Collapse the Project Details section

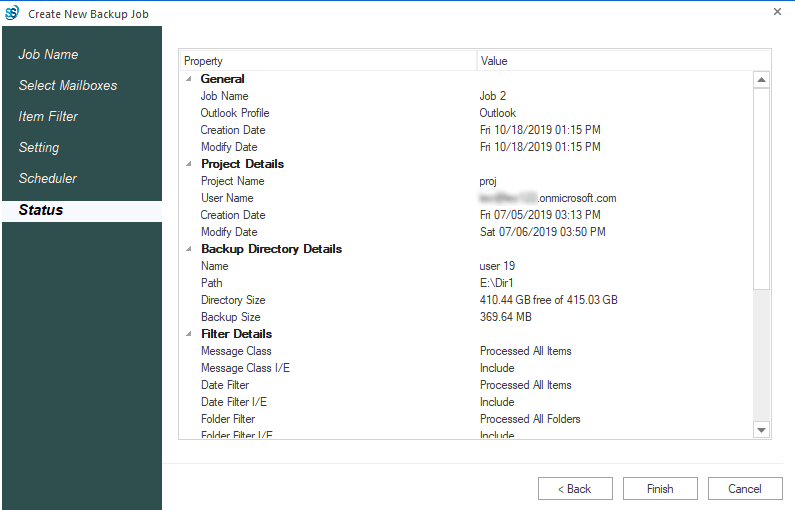tap(189, 164)
